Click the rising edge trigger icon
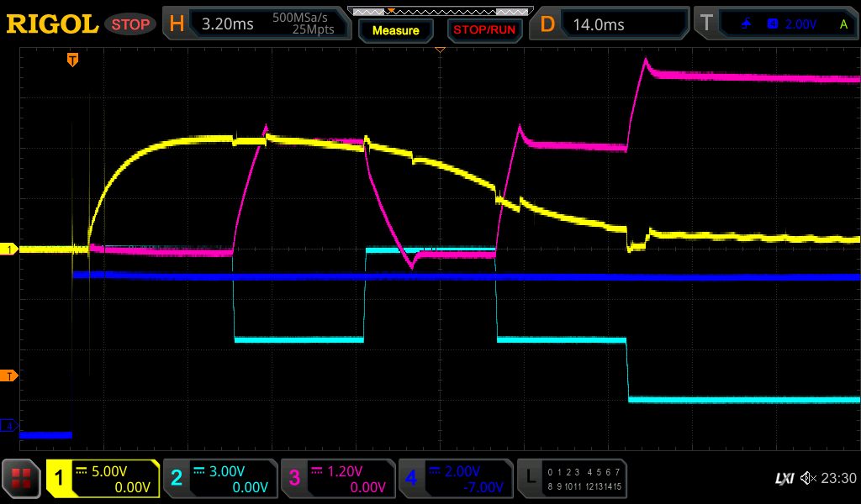 click(x=746, y=24)
